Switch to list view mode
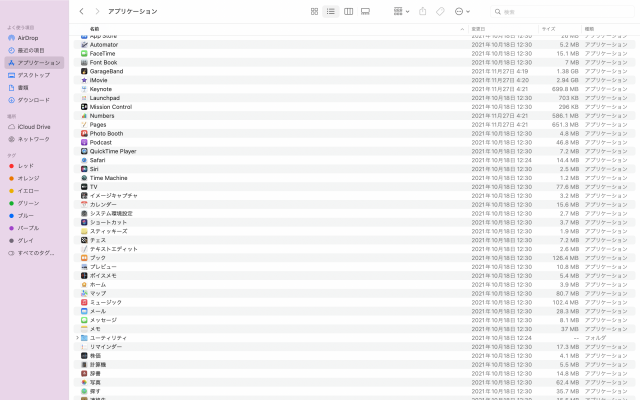This screenshot has width=640, height=400. pos(331,11)
